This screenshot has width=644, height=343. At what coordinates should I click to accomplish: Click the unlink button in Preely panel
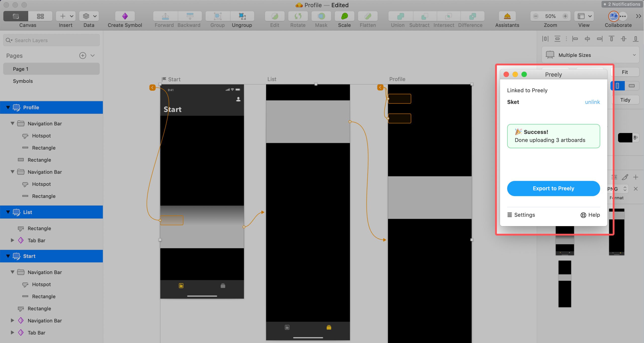(592, 101)
